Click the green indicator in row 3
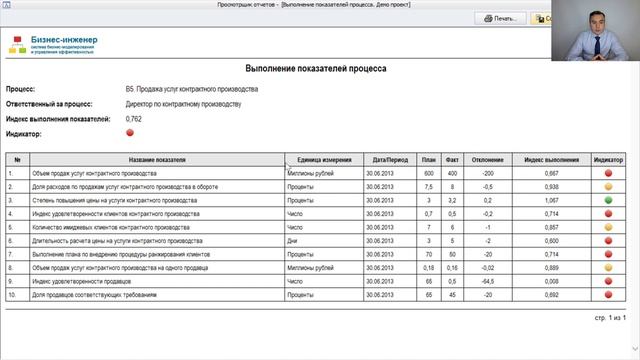This screenshot has width=640, height=360. [608, 200]
